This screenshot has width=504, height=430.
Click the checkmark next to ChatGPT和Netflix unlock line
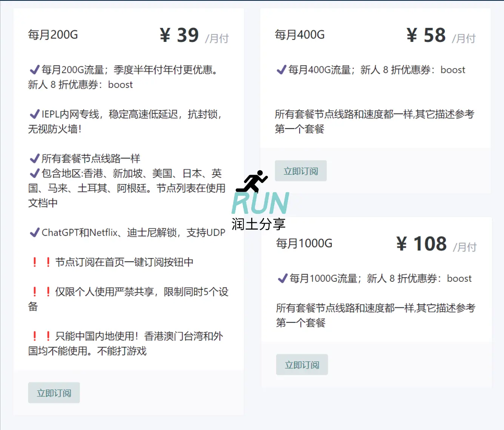pos(34,232)
